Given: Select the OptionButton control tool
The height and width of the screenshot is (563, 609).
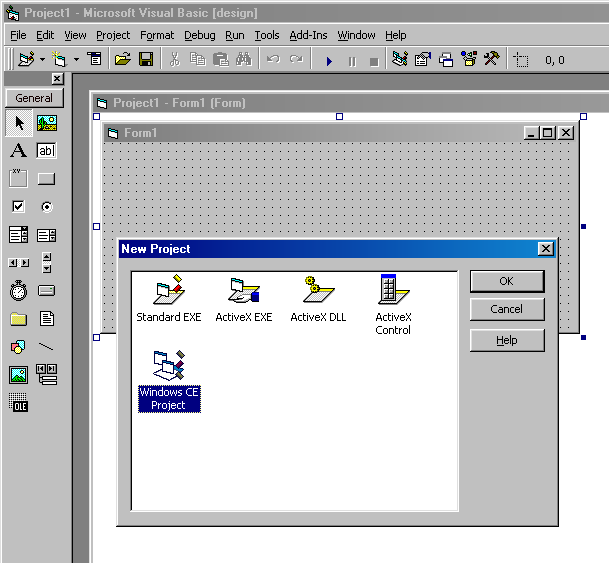Looking at the screenshot, I should 47,207.
